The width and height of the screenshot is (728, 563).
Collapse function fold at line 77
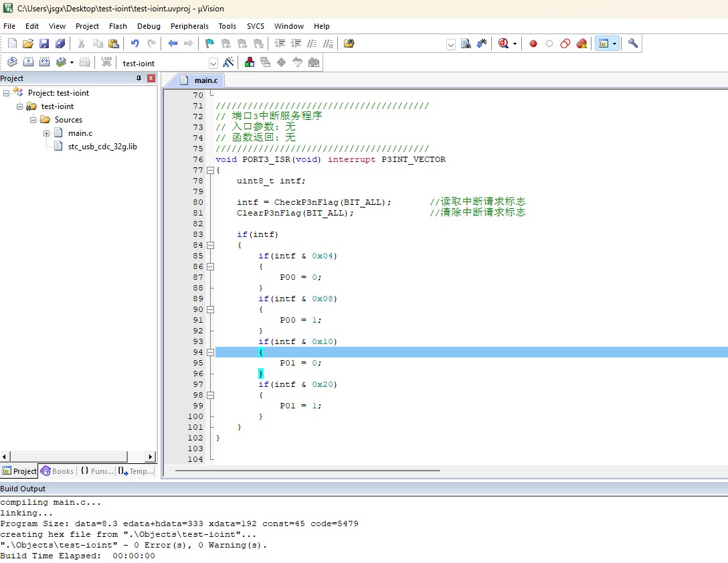pos(210,170)
